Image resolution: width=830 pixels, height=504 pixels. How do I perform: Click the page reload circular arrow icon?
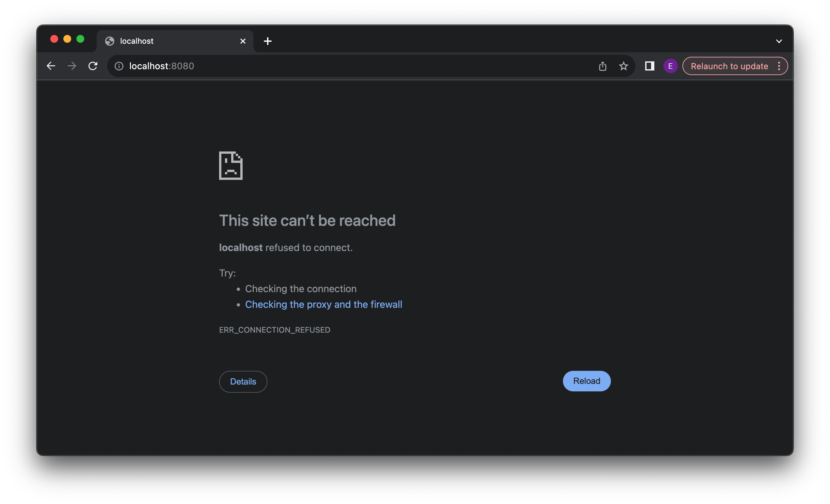pyautogui.click(x=92, y=66)
